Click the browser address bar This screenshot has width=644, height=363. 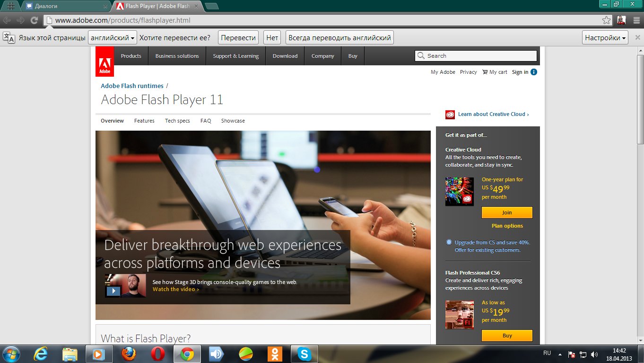point(328,20)
